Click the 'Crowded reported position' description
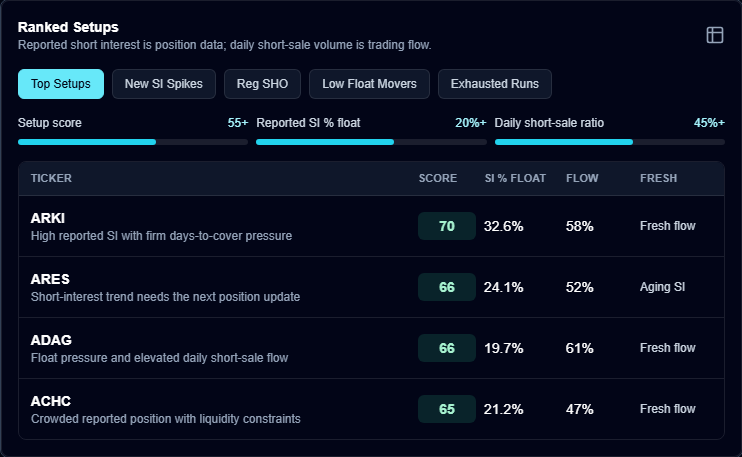 (x=166, y=419)
